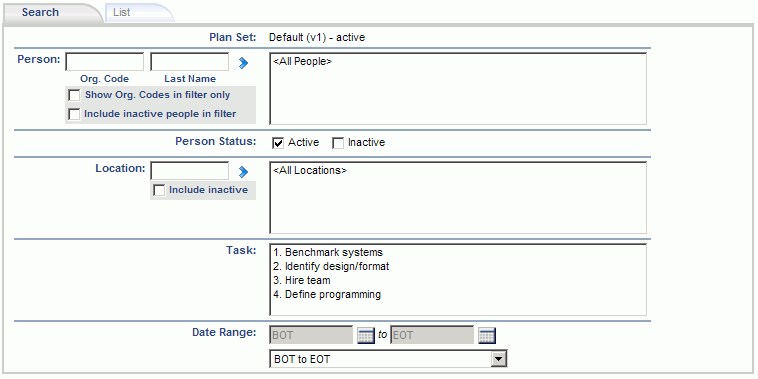Viewport: 758px width, 379px height.
Task: Select the Search tab
Action: point(41,13)
